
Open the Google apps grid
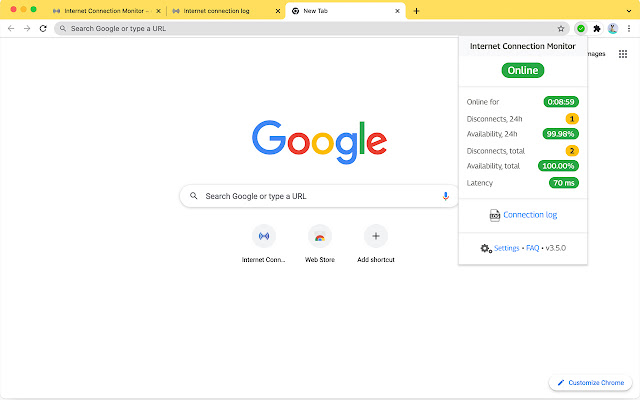[x=623, y=54]
